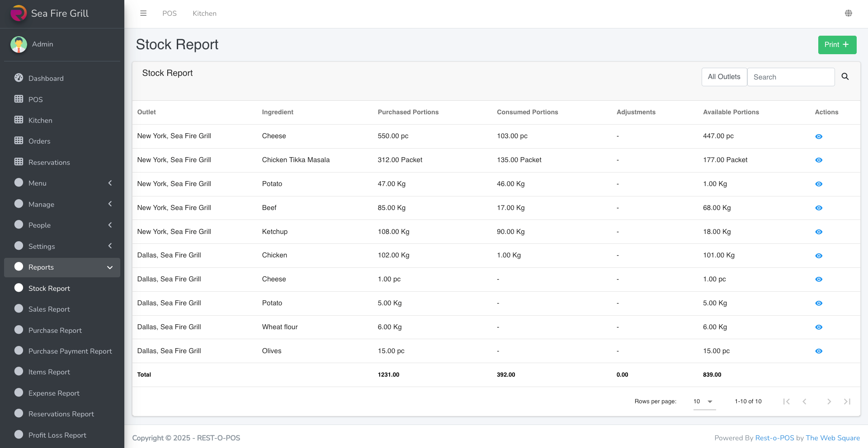The height and width of the screenshot is (448, 868).
Task: Click the Admin user name
Action: (x=42, y=44)
